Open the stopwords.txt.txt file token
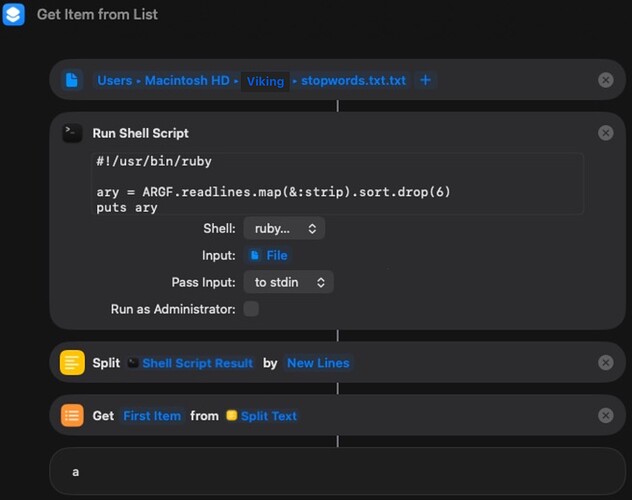The width and height of the screenshot is (632, 500). coord(353,81)
